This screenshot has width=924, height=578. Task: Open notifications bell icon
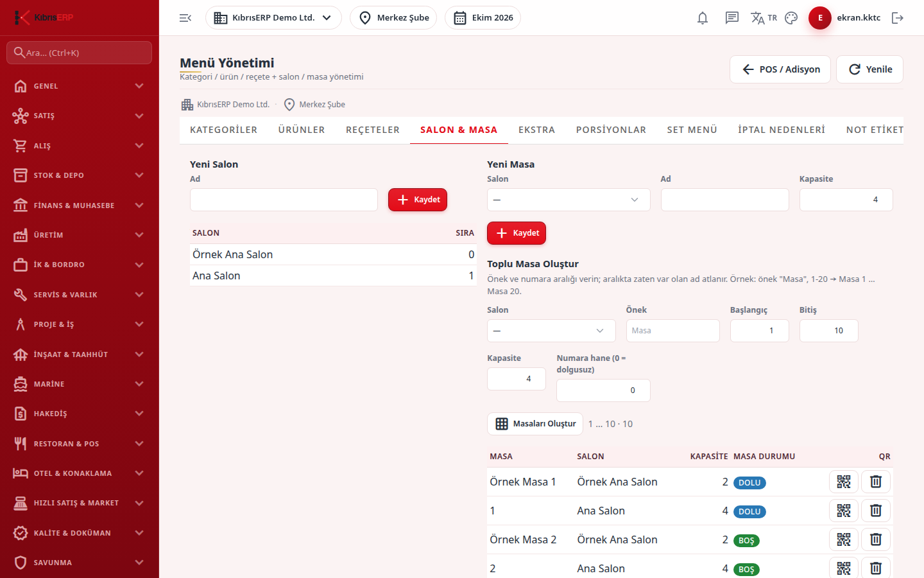click(703, 18)
